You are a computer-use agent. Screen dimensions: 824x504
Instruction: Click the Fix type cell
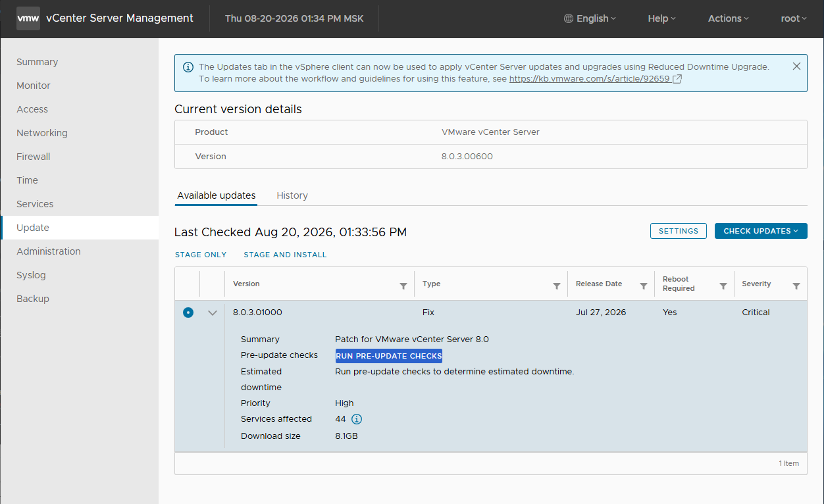coord(428,313)
